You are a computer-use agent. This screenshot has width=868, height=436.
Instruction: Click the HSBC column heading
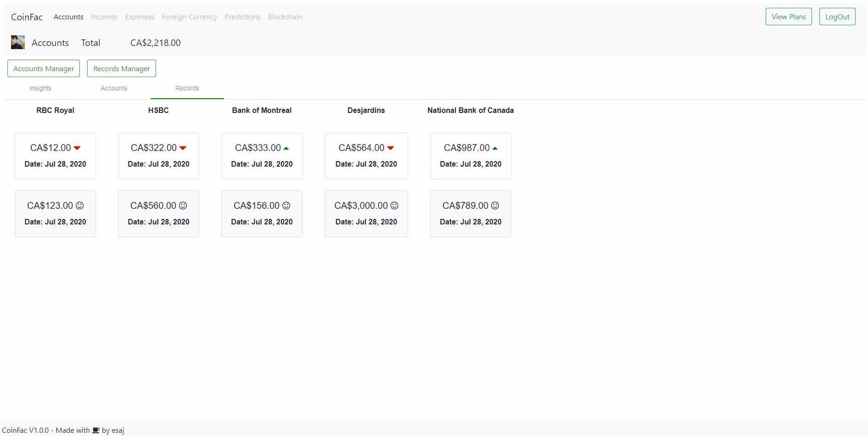158,110
